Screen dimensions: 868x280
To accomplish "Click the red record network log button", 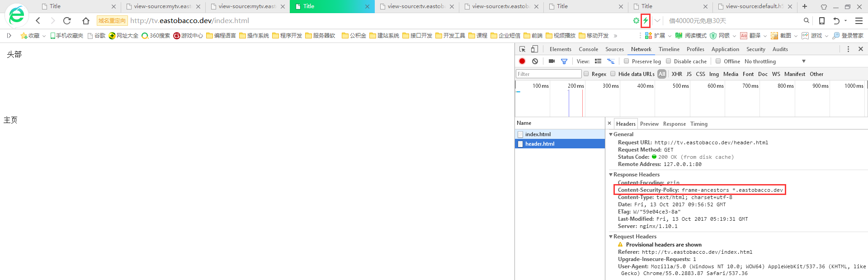I will click(x=522, y=61).
